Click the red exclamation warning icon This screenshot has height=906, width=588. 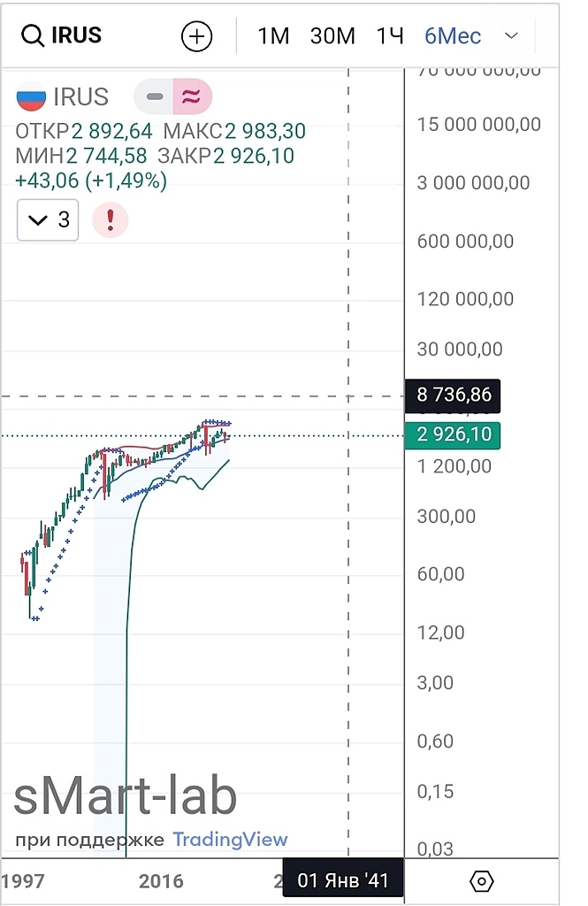tap(111, 219)
